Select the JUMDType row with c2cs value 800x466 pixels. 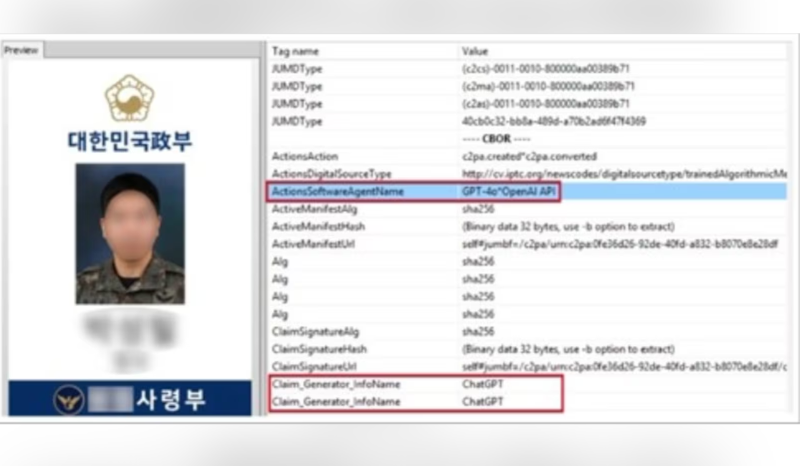(x=298, y=68)
